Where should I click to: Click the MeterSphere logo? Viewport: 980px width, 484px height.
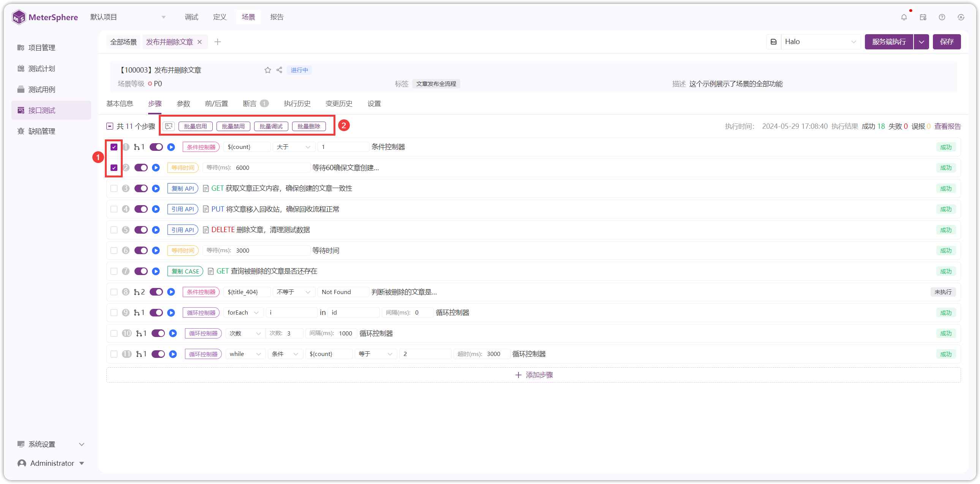pos(45,17)
